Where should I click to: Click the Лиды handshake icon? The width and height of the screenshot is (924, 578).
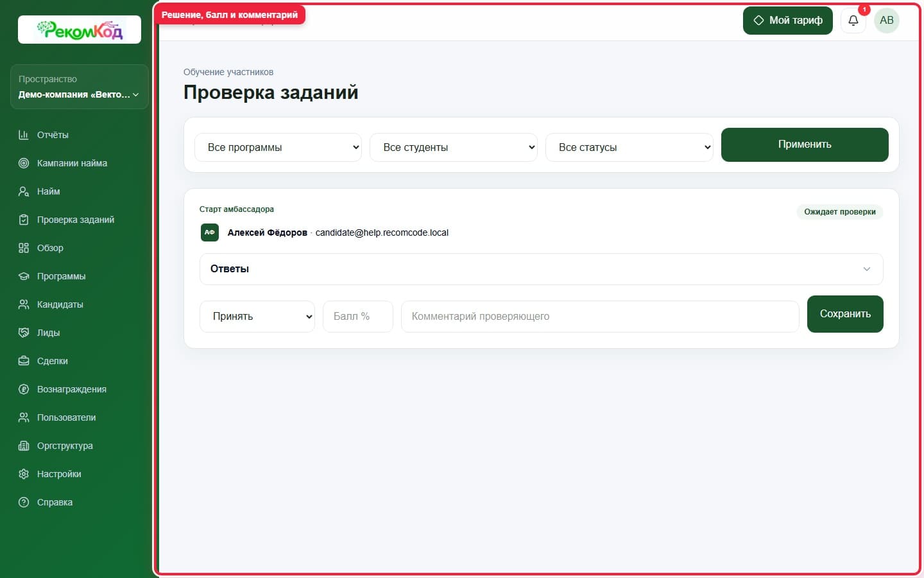(x=24, y=333)
